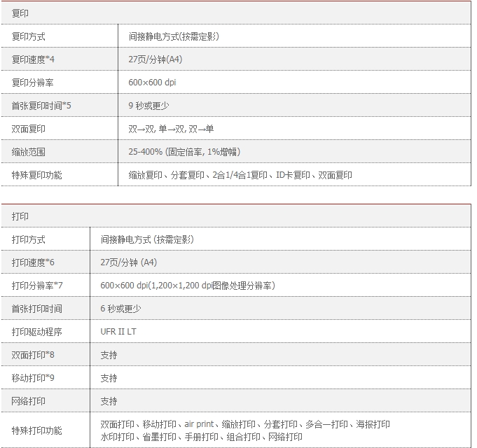This screenshot has width=477, height=448.
Task: Click the 特殊打印功能 label cell
Action: (x=37, y=430)
